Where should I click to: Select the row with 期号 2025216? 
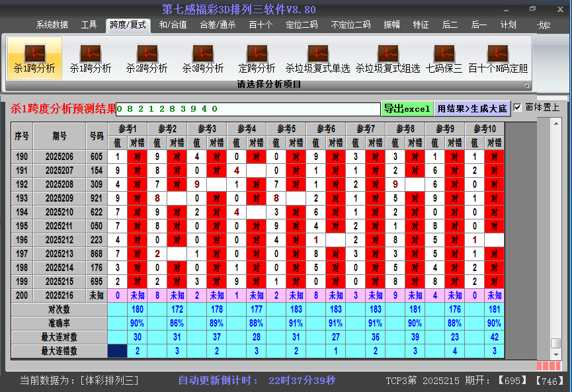pos(258,295)
